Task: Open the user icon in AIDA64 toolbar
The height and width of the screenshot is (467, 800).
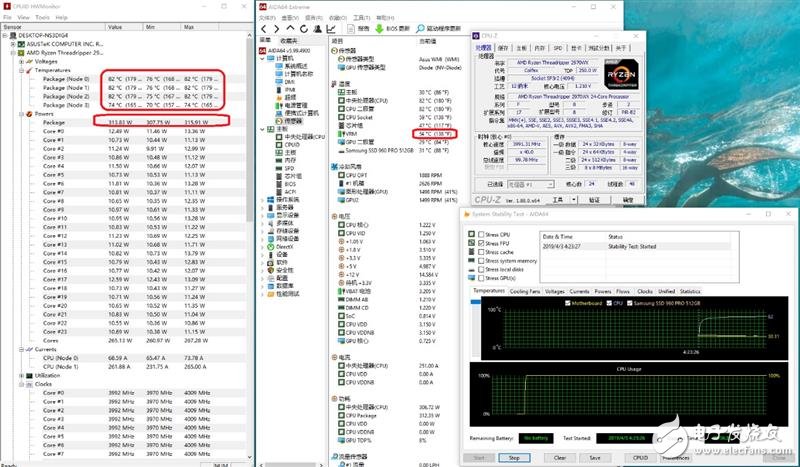Action: point(317,29)
